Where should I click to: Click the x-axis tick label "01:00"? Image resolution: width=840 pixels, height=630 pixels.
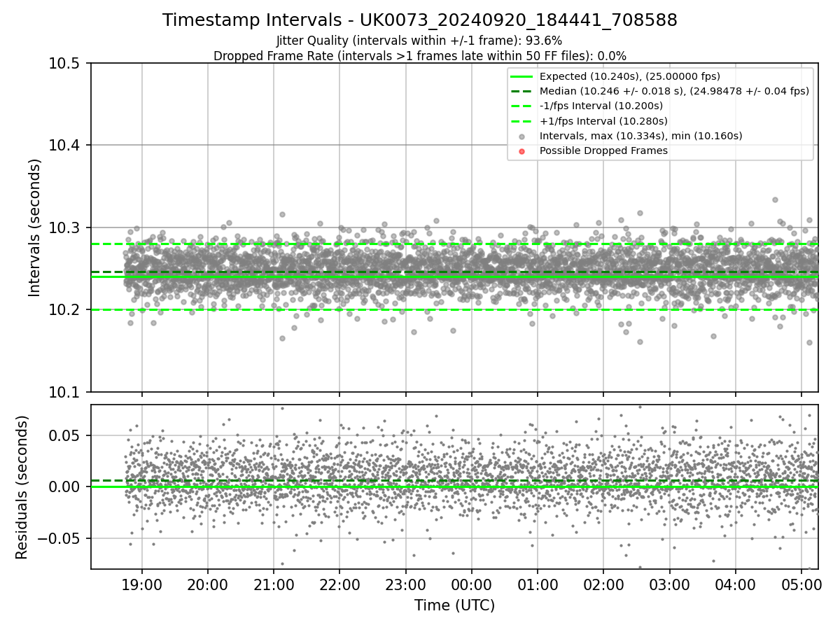[x=538, y=584]
